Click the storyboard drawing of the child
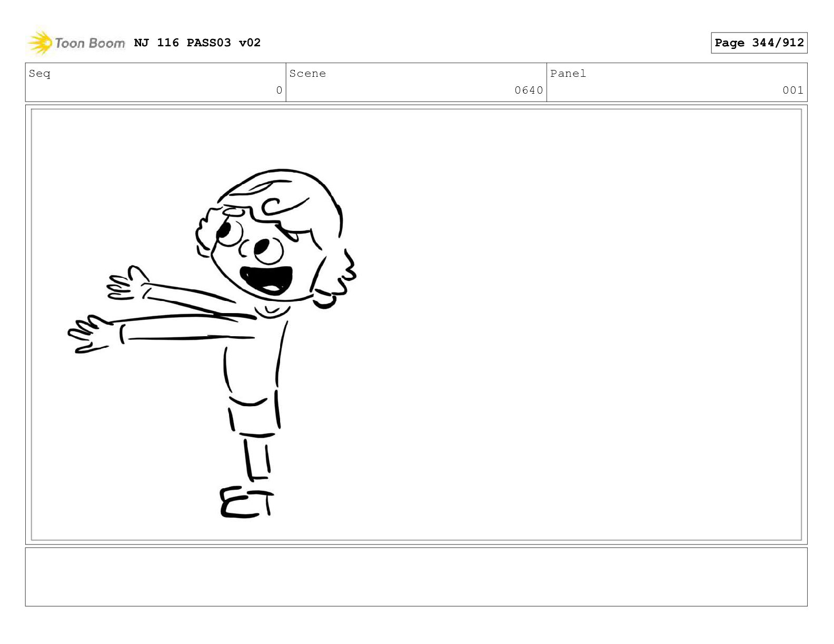Viewport: 834px width, 644px height. pyautogui.click(x=213, y=343)
